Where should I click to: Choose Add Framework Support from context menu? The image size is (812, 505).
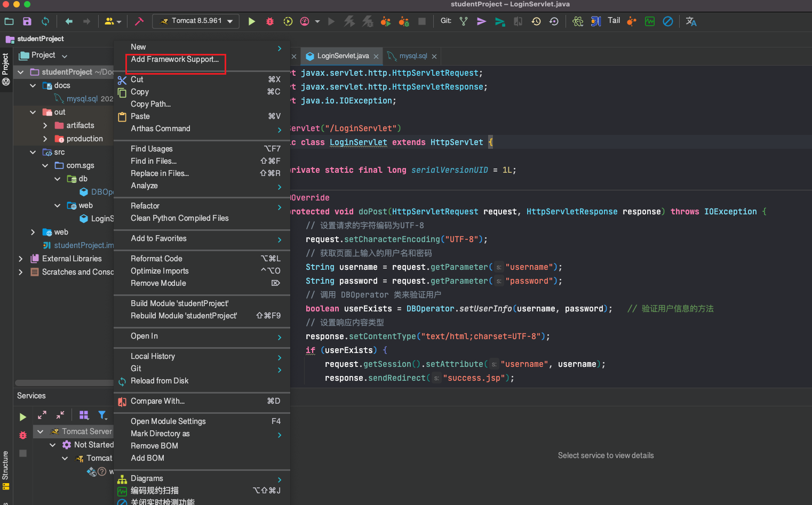[174, 59]
